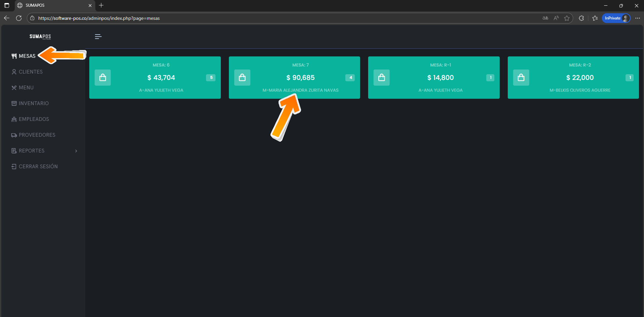The width and height of the screenshot is (644, 317).
Task: Open the Mesa 7 total of $ 90,685
Action: click(x=300, y=78)
